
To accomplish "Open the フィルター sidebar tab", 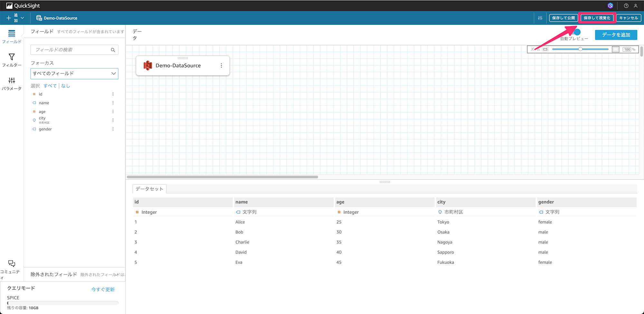I will (x=12, y=60).
